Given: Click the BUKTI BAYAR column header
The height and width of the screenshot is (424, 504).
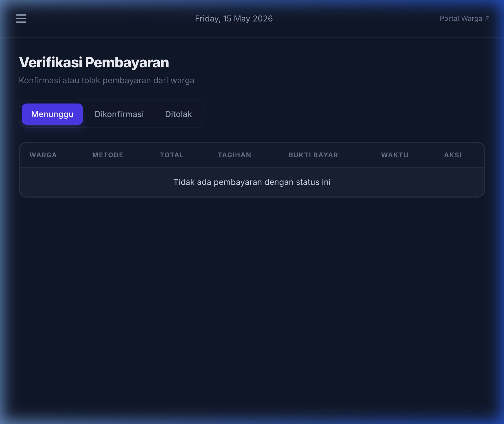Looking at the screenshot, I should (313, 155).
